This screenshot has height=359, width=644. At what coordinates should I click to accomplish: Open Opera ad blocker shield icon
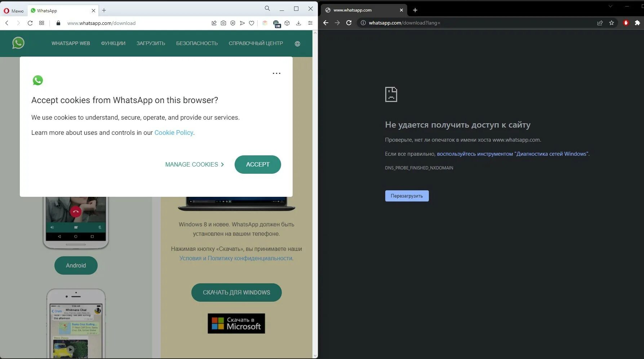click(x=233, y=23)
